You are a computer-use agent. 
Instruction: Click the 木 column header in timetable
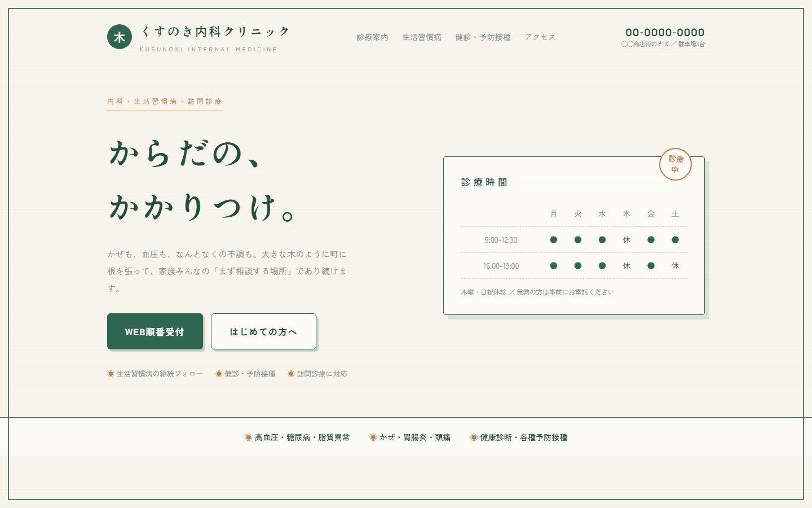coord(626,214)
